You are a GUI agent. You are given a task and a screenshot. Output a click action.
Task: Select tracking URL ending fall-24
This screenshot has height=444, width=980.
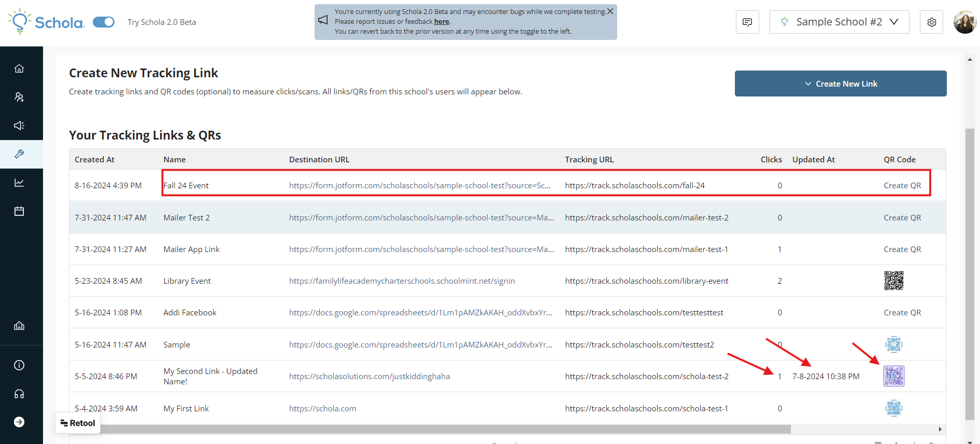(x=635, y=186)
